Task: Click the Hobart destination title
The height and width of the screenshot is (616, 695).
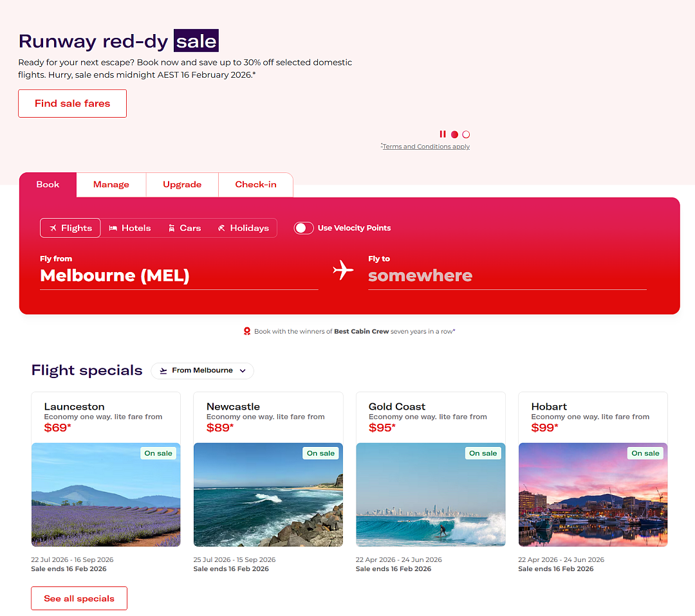Action: (549, 406)
